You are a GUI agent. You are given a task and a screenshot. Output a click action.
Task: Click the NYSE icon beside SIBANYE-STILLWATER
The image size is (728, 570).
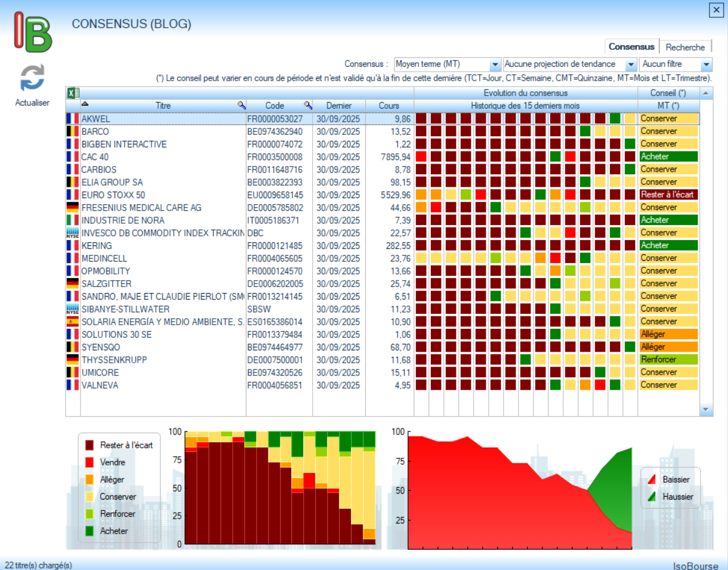pyautogui.click(x=73, y=309)
